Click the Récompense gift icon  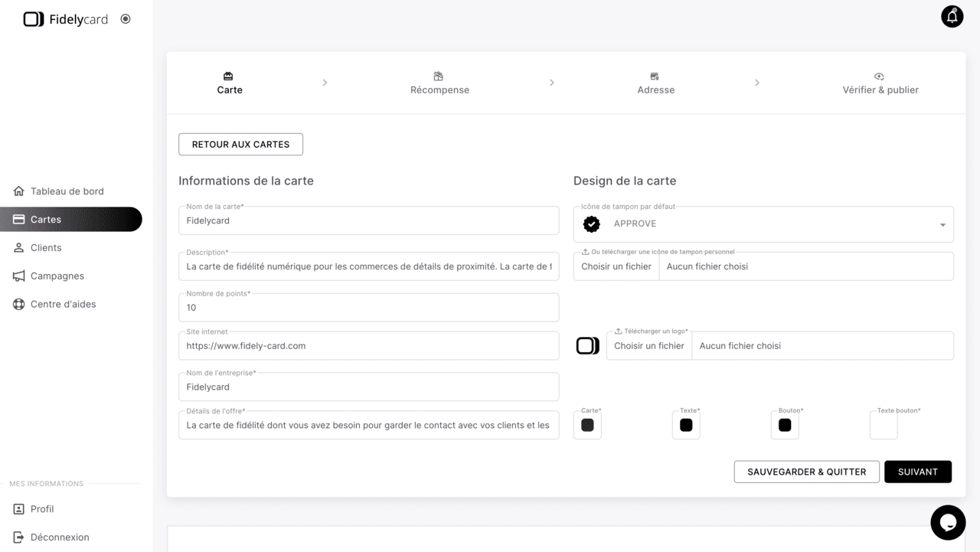(439, 77)
